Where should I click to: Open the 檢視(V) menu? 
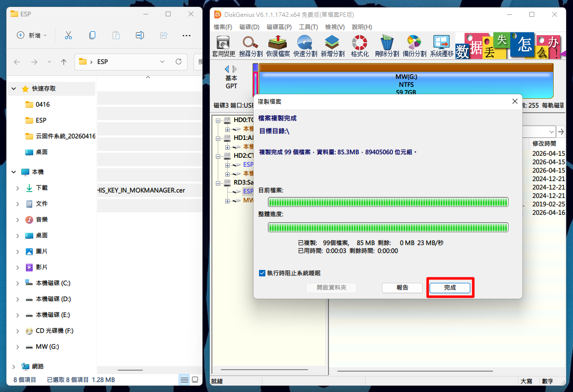tap(335, 27)
